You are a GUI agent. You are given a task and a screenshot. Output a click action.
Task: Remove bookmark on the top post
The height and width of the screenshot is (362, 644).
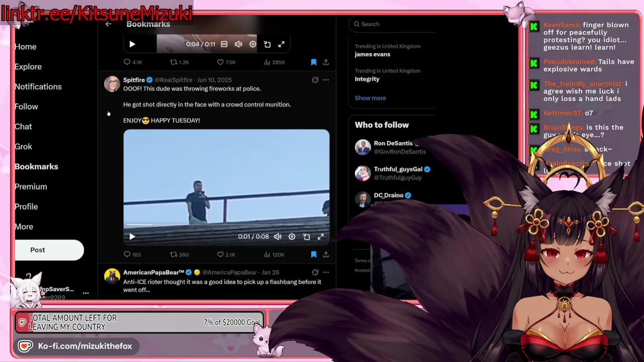point(313,62)
